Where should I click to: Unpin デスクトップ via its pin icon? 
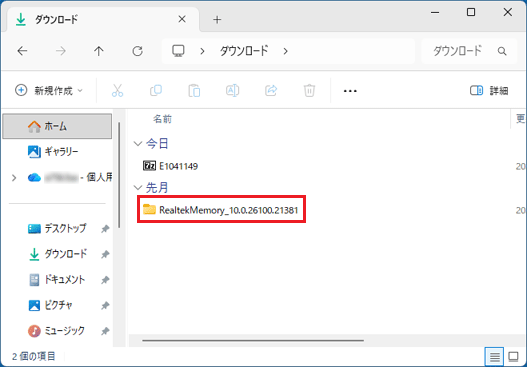pyautogui.click(x=105, y=229)
